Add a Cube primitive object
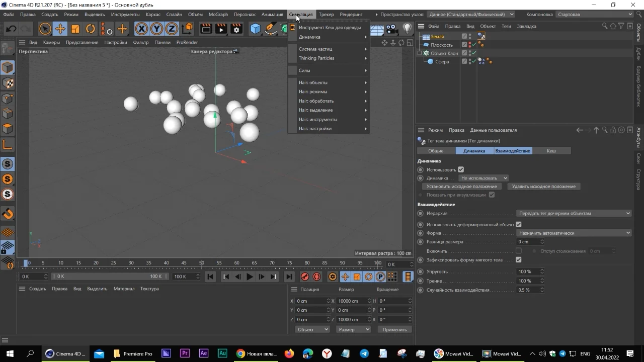The height and width of the screenshot is (362, 644). click(x=256, y=29)
